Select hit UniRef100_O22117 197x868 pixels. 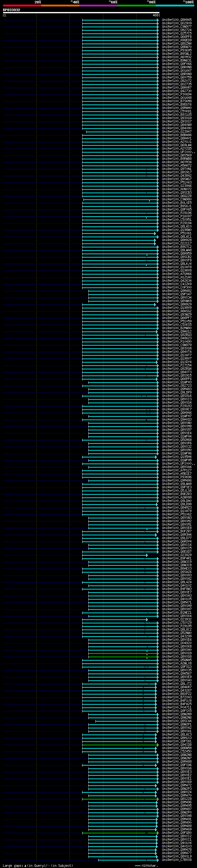pos(177,243)
